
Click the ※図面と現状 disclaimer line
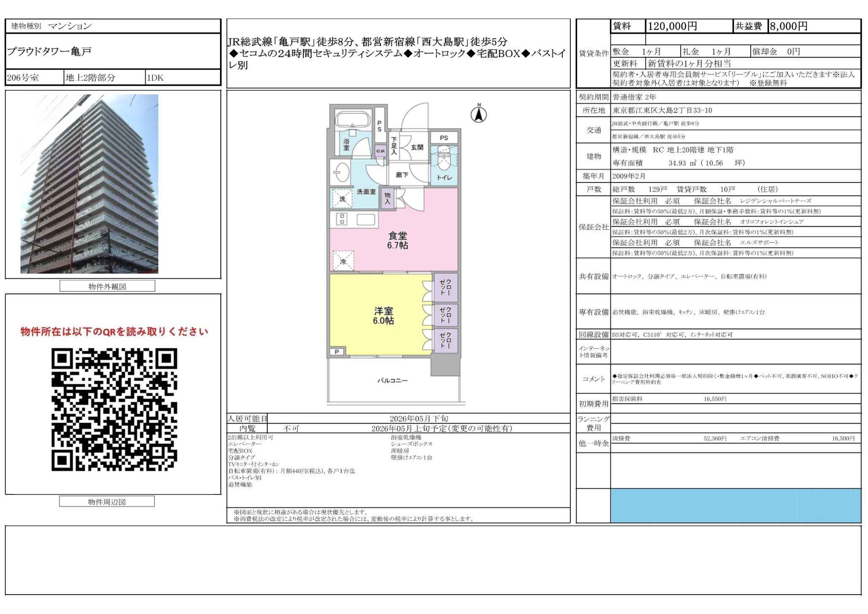coord(300,512)
